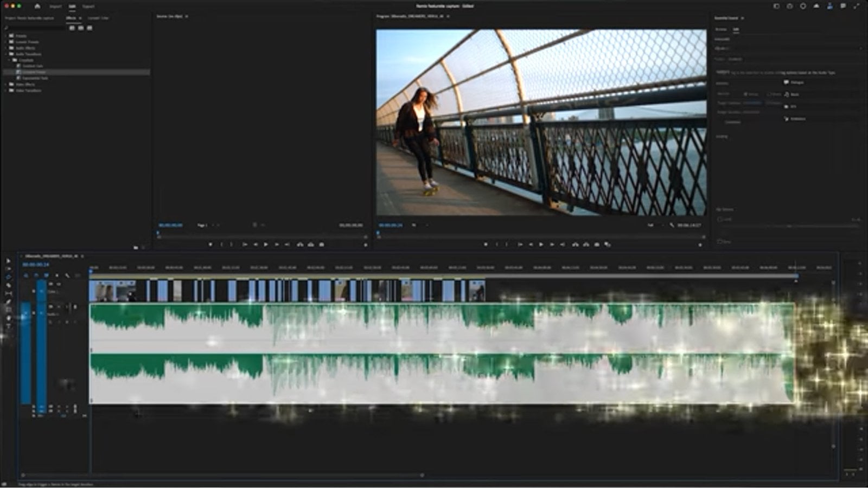Adjust the clip volume level slider
The width and height of the screenshot is (868, 488).
click(x=789, y=226)
